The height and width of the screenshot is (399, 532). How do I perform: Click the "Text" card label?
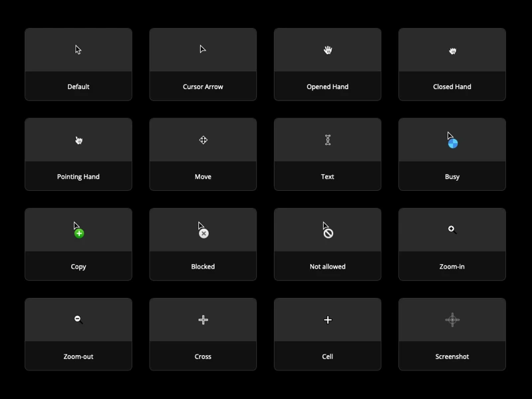(x=327, y=176)
